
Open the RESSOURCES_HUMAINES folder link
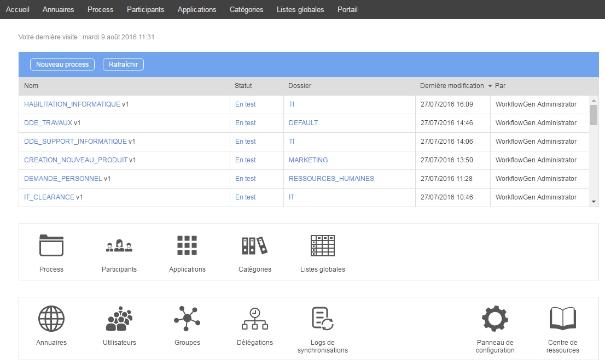pyautogui.click(x=331, y=179)
